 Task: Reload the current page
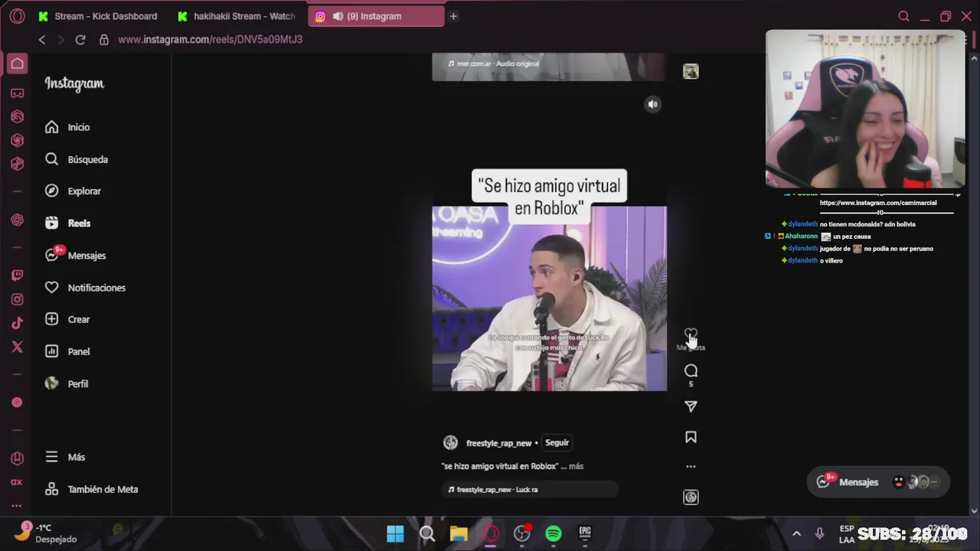point(80,40)
